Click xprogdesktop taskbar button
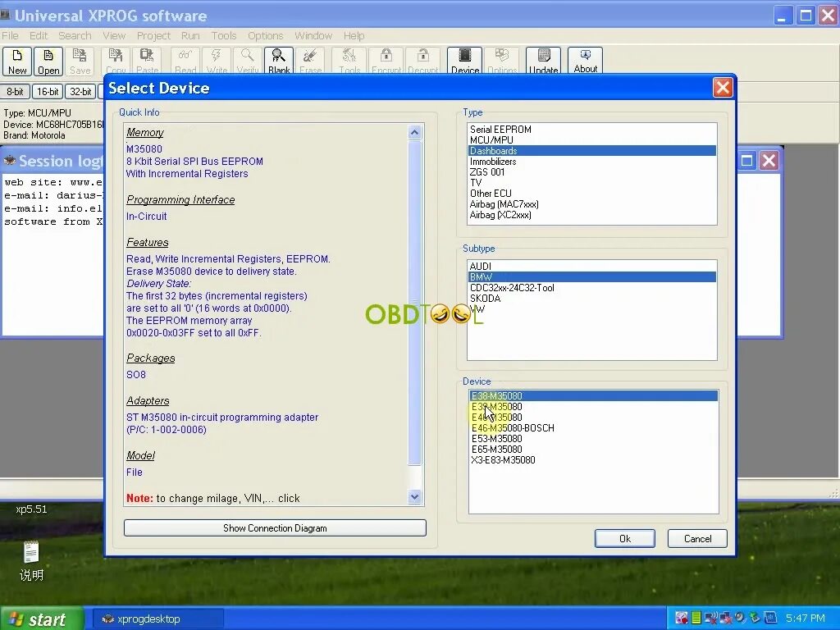The image size is (840, 630). [x=158, y=619]
